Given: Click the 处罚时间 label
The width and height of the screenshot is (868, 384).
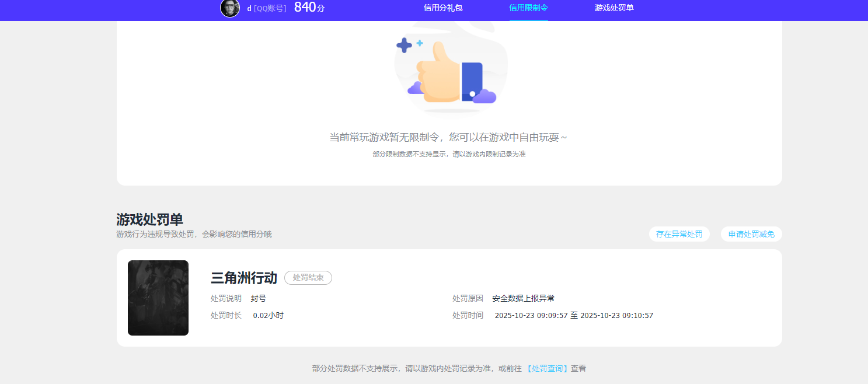Looking at the screenshot, I should (x=468, y=316).
